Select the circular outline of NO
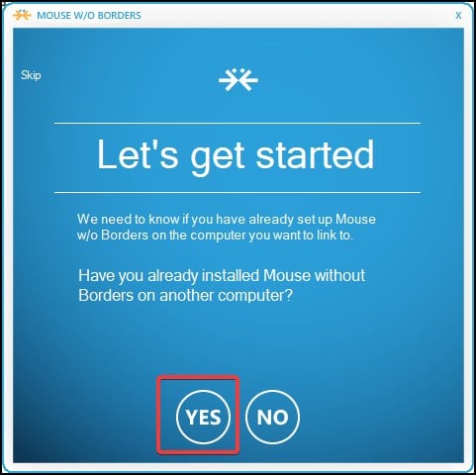 pos(272,391)
